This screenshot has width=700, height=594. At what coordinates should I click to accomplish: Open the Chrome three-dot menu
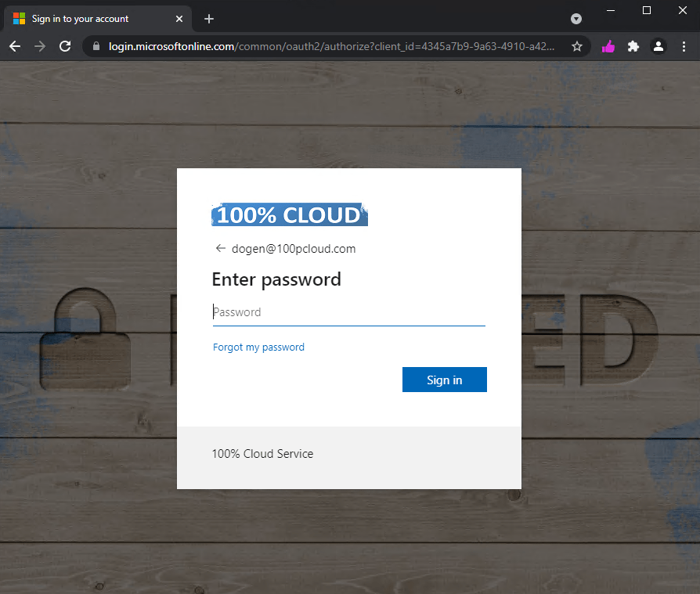pos(684,46)
